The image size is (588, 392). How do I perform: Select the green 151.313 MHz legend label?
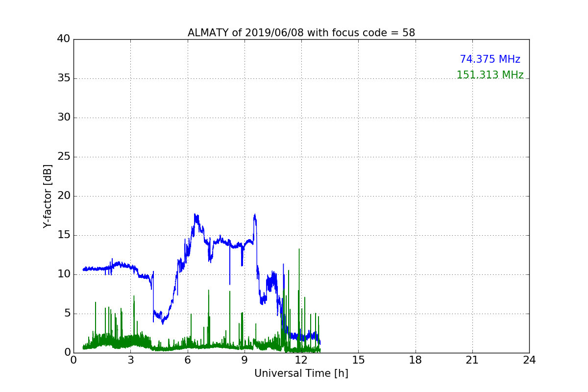coord(490,75)
